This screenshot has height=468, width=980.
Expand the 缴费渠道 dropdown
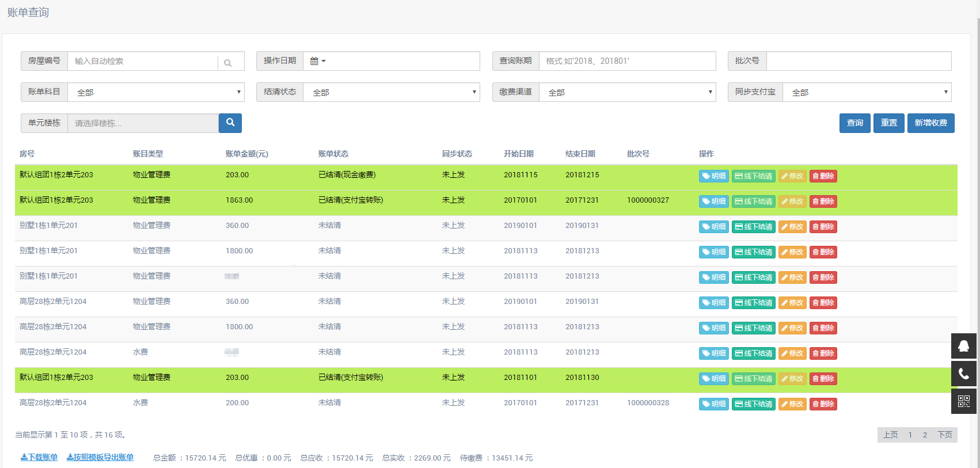628,92
